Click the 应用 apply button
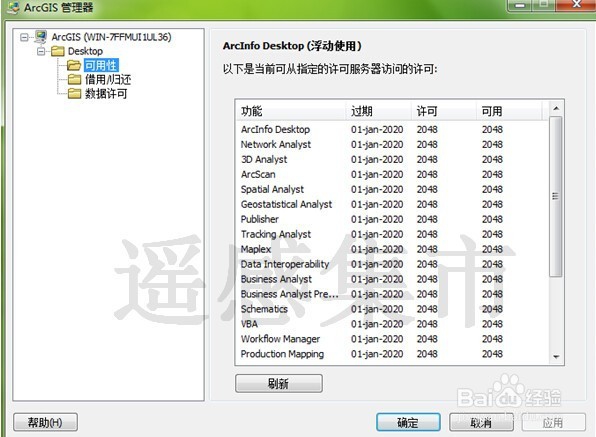The height and width of the screenshot is (437, 596). point(553,422)
